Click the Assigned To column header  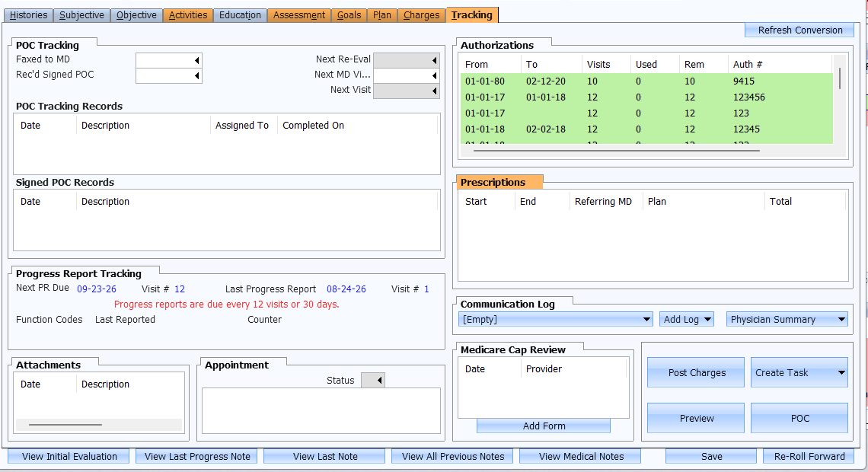point(242,126)
